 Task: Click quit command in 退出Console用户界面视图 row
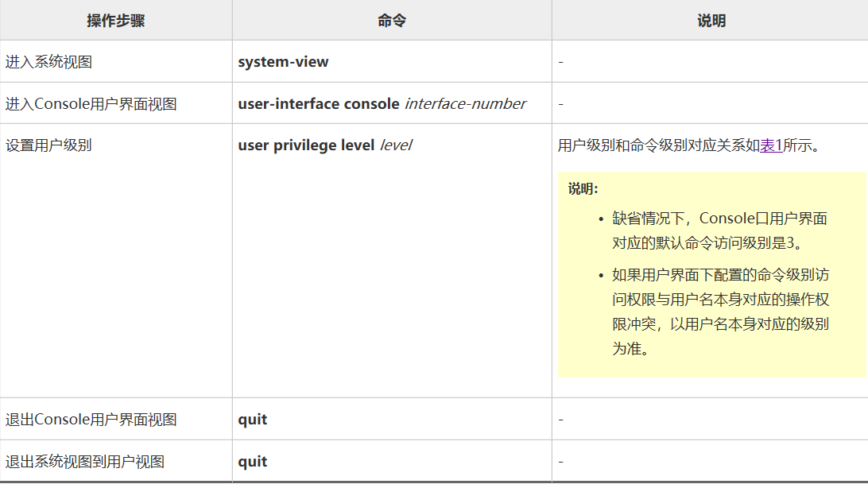tap(253, 420)
